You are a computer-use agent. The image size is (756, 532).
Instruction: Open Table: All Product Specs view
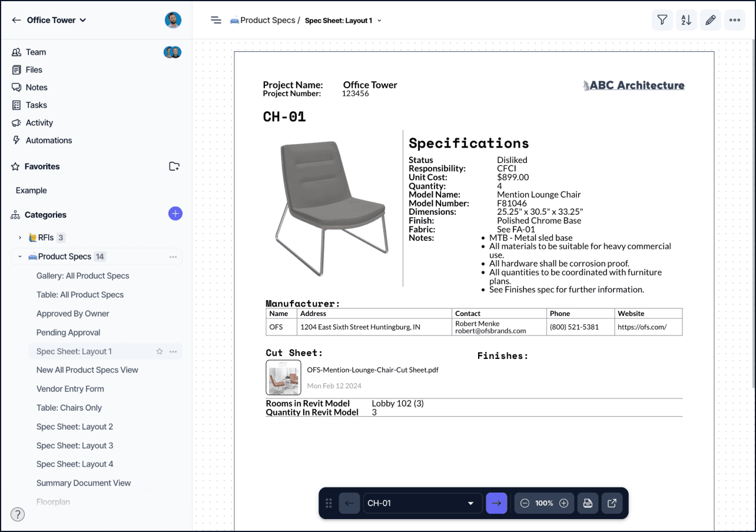tap(80, 295)
